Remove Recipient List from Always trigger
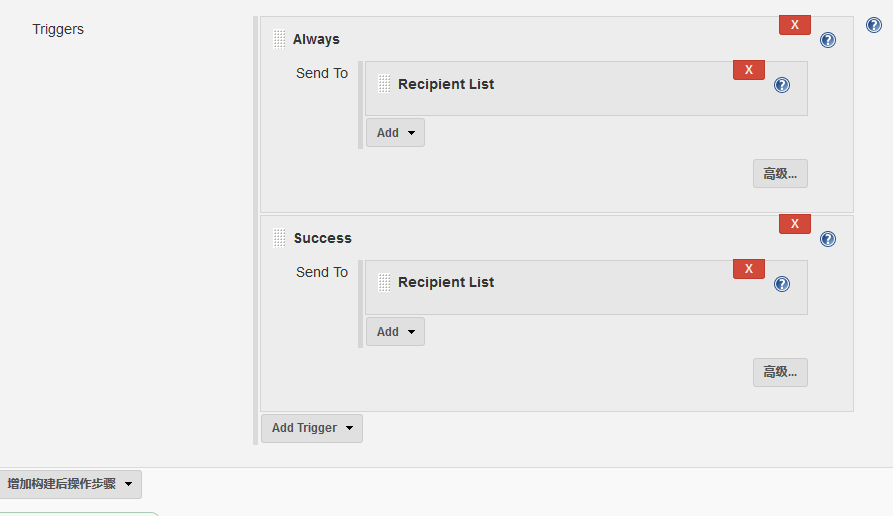Screen dimensions: 893x516 (x=748, y=70)
